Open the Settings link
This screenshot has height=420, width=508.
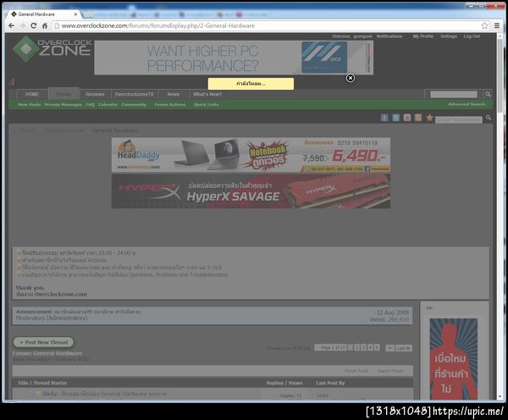(x=449, y=36)
